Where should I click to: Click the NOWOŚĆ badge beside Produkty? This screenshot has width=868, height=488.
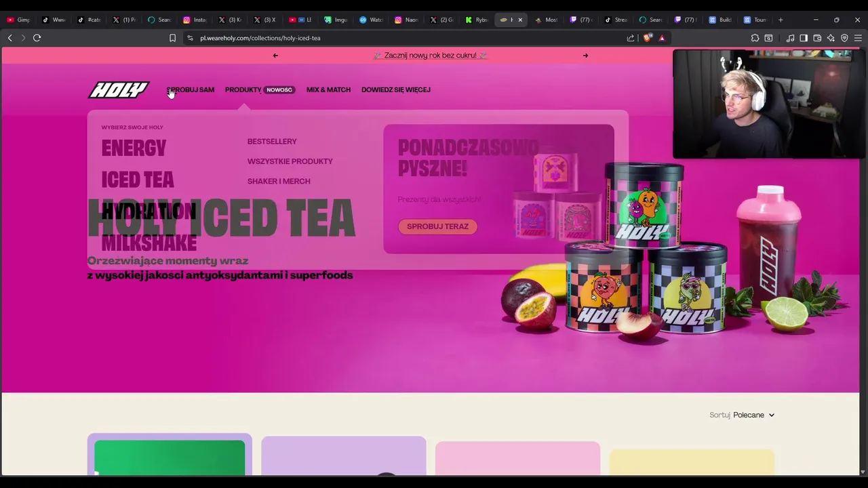(x=279, y=89)
